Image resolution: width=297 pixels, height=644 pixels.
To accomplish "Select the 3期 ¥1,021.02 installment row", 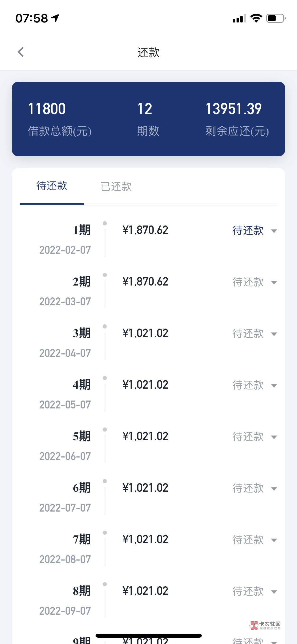I will click(x=145, y=333).
